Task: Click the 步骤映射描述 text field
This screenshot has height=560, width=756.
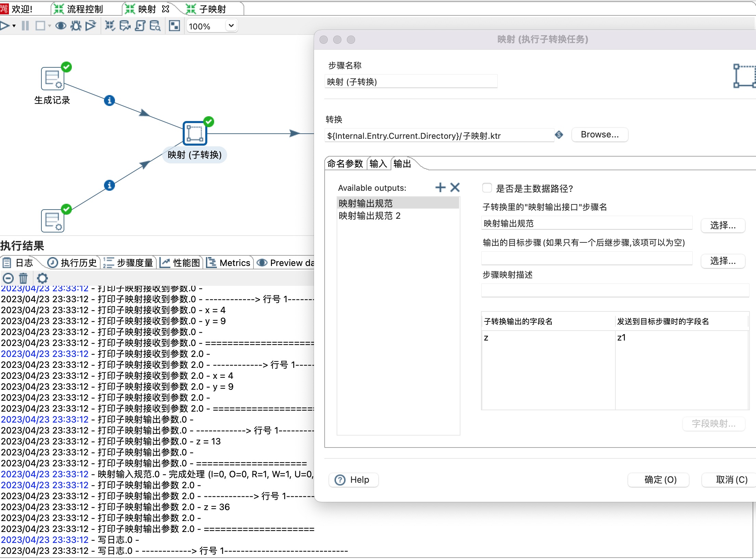Action: tap(614, 291)
